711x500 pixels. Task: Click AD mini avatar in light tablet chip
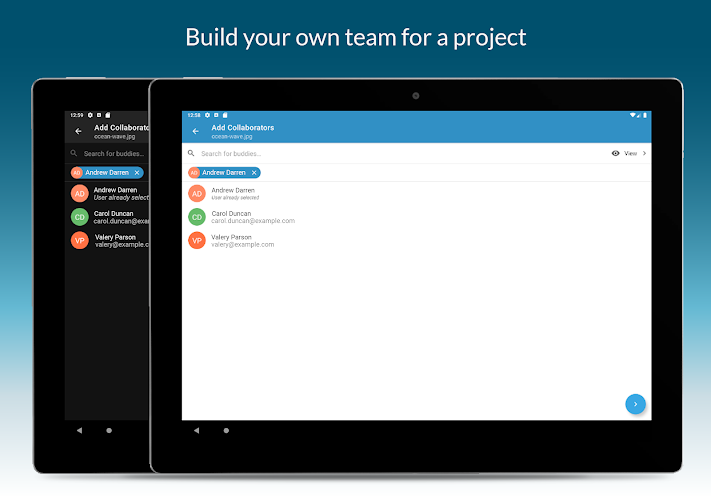194,173
